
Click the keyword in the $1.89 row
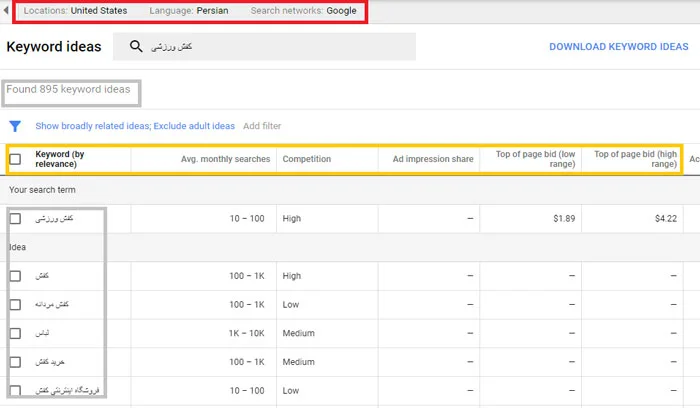pyautogui.click(x=54, y=218)
